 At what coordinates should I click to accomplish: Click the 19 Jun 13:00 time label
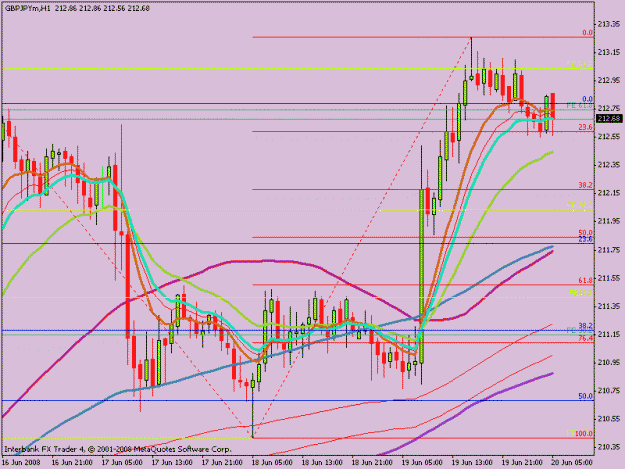(472, 463)
